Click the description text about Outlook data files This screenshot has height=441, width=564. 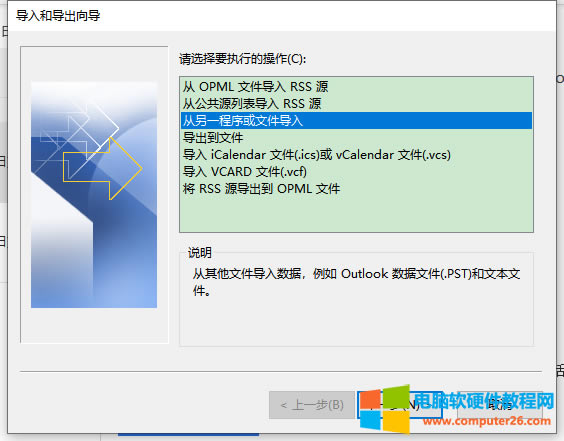(356, 282)
